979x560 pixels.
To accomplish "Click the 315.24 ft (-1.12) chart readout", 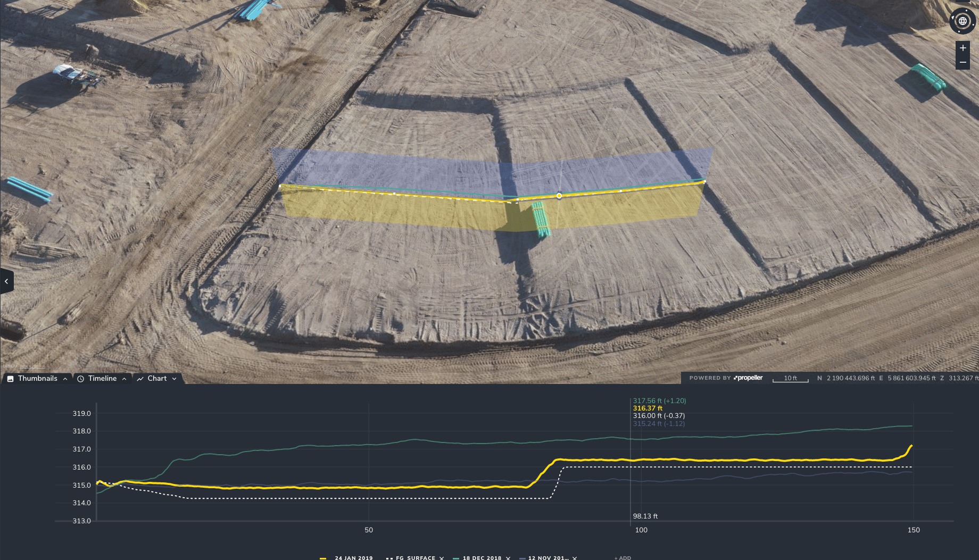I will tap(659, 424).
